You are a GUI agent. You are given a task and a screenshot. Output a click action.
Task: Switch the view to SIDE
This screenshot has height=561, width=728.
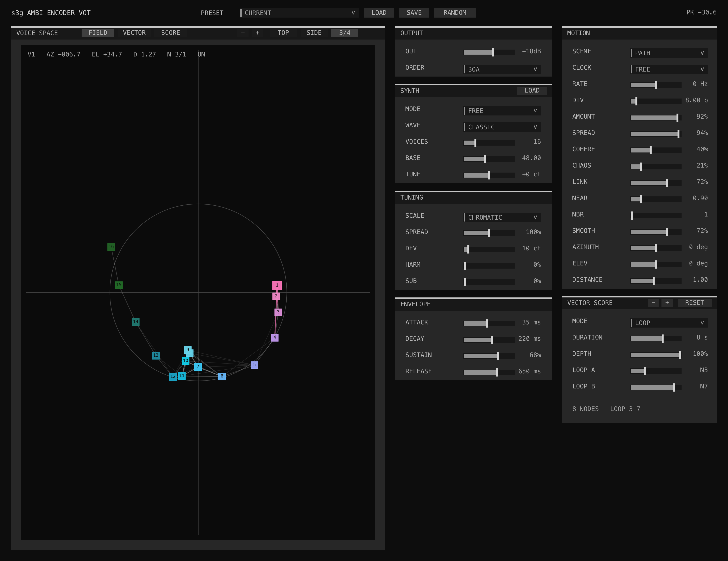(314, 33)
